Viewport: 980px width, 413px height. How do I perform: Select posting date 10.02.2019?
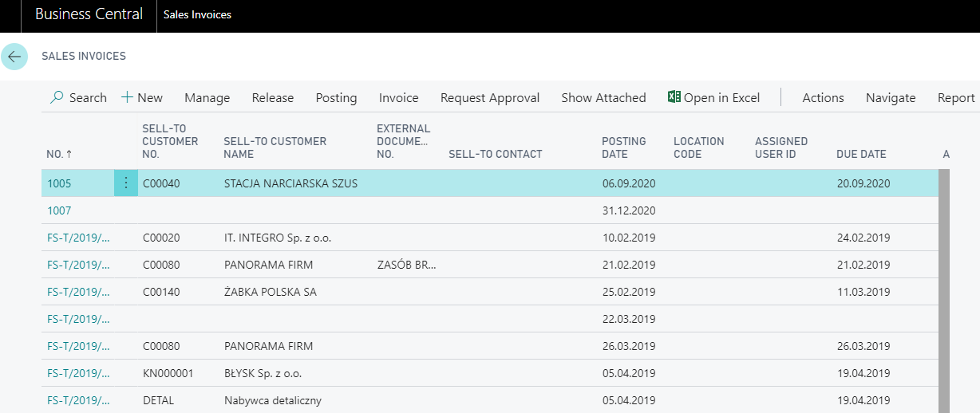click(629, 238)
